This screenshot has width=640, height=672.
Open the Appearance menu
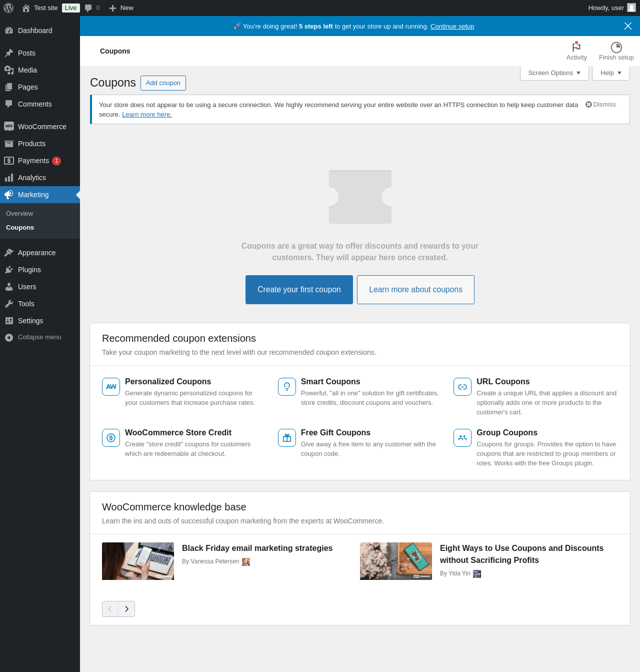tap(40, 253)
